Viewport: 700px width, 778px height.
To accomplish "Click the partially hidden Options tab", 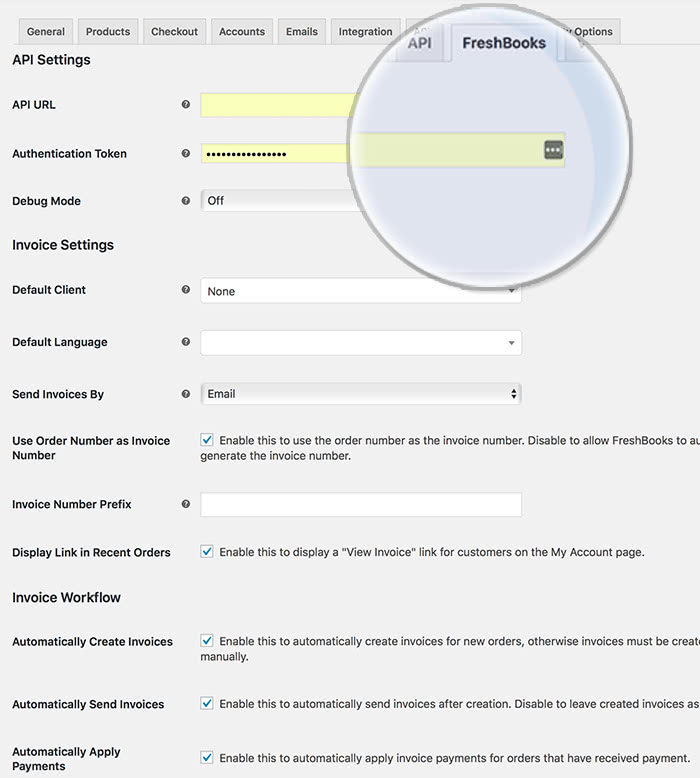I will coord(592,32).
